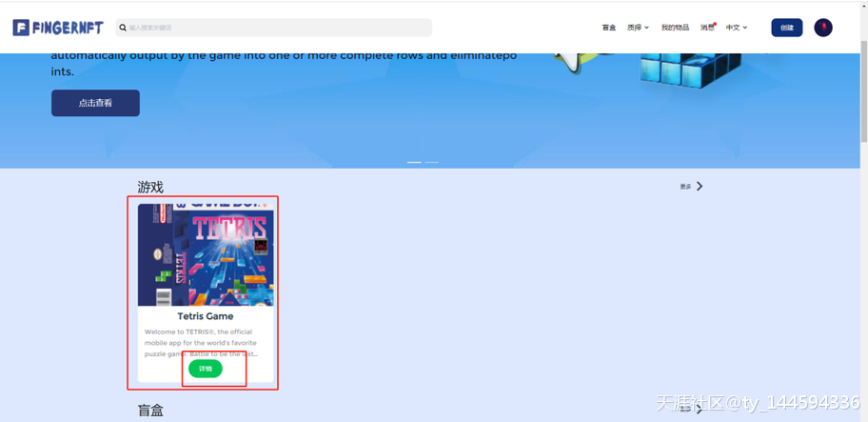Click the FingerNFT logo
This screenshot has width=868, height=422.
[x=57, y=28]
